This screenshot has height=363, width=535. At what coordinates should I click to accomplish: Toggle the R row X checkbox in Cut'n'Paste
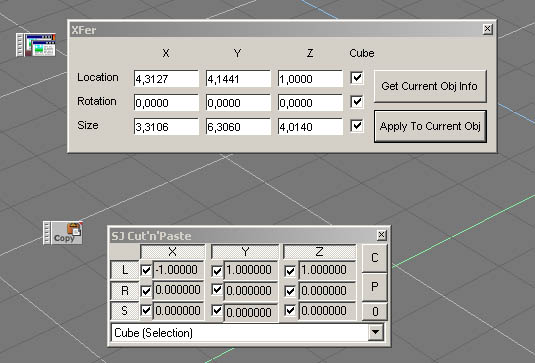[146, 291]
